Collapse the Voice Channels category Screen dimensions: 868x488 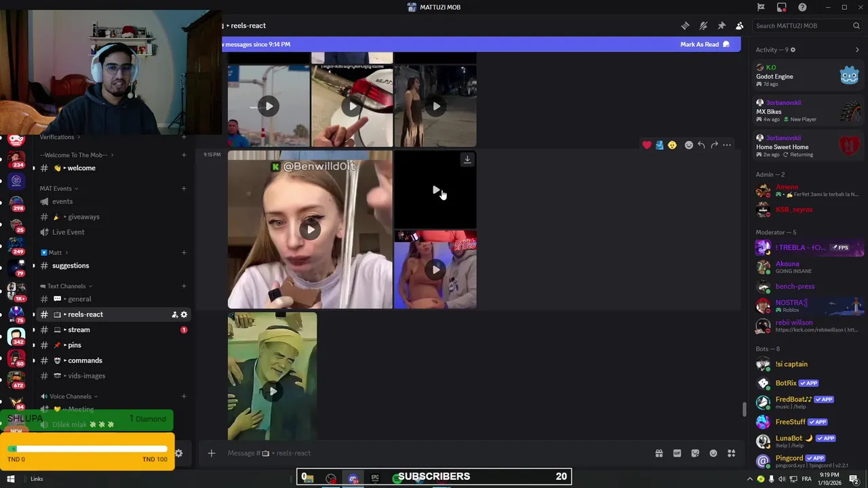[68, 396]
